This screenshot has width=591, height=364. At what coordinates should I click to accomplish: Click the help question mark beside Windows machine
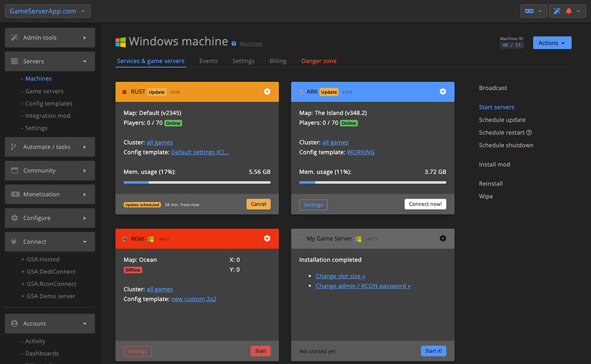click(x=233, y=43)
